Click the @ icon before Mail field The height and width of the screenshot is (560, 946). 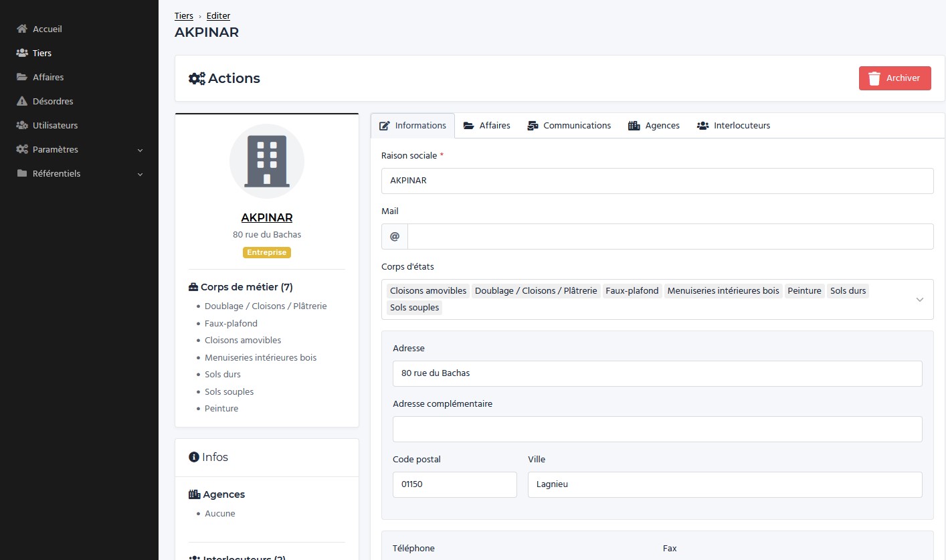(395, 236)
